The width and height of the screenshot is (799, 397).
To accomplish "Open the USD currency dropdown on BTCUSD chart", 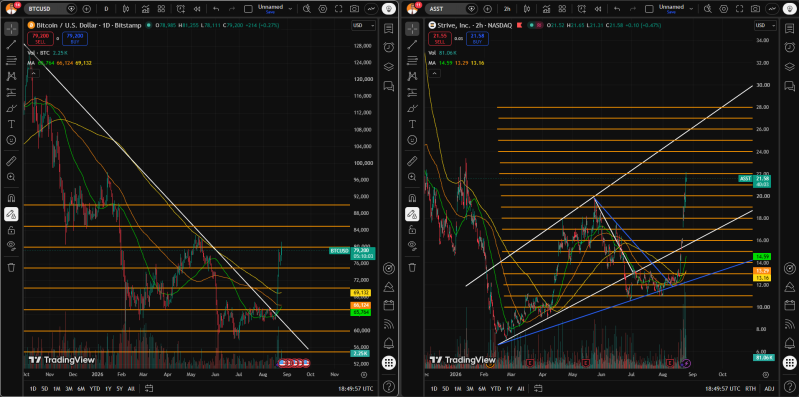I will point(363,25).
